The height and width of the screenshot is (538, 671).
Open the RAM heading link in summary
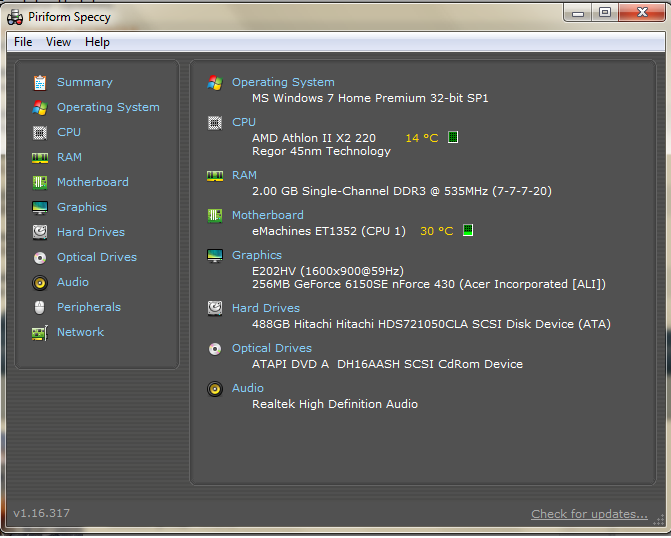(244, 175)
